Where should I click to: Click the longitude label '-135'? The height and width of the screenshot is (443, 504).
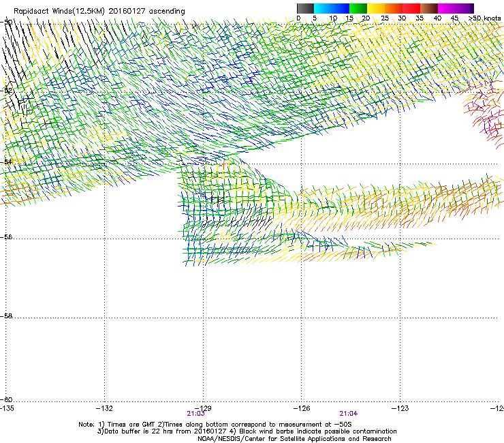(x=7, y=408)
